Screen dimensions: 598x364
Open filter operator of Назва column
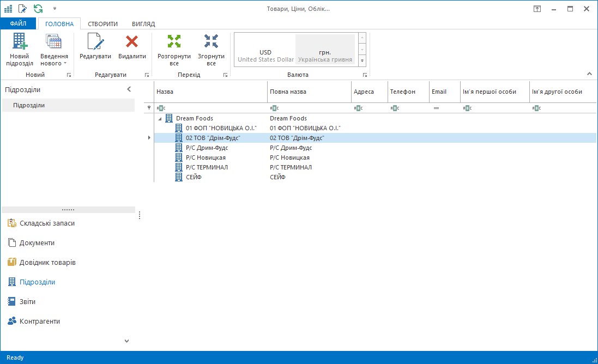pyautogui.click(x=161, y=108)
